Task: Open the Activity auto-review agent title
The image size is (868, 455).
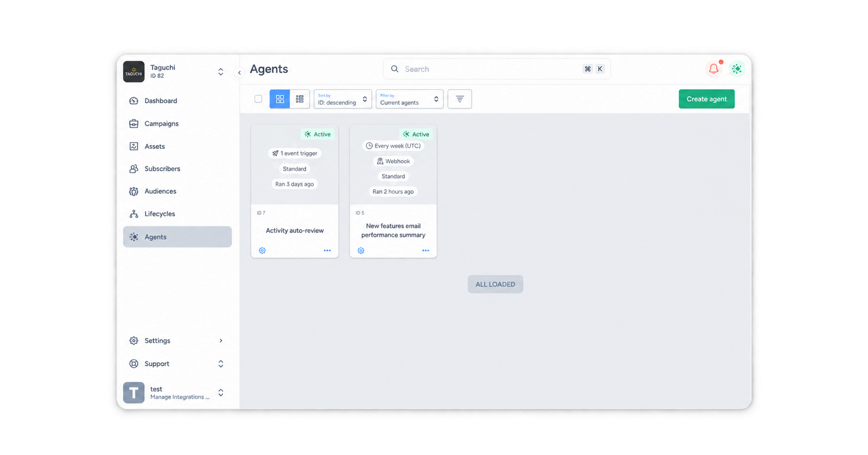Action: [295, 231]
